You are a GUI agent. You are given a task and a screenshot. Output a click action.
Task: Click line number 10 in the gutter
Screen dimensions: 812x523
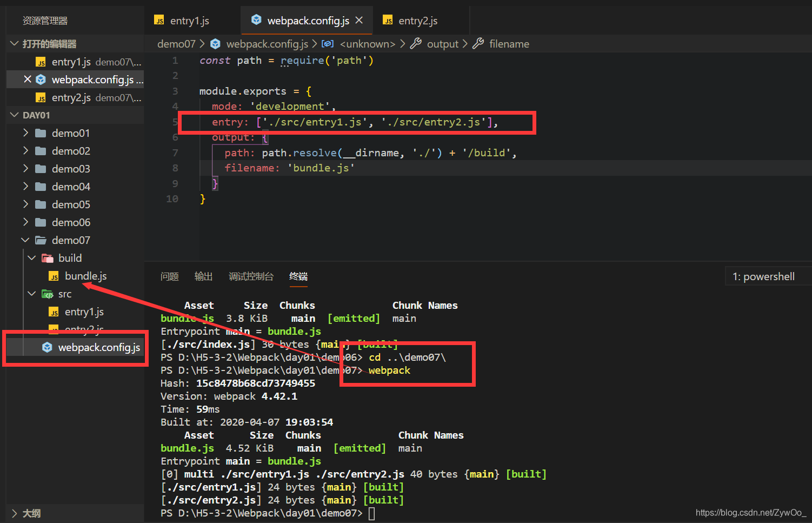(172, 198)
